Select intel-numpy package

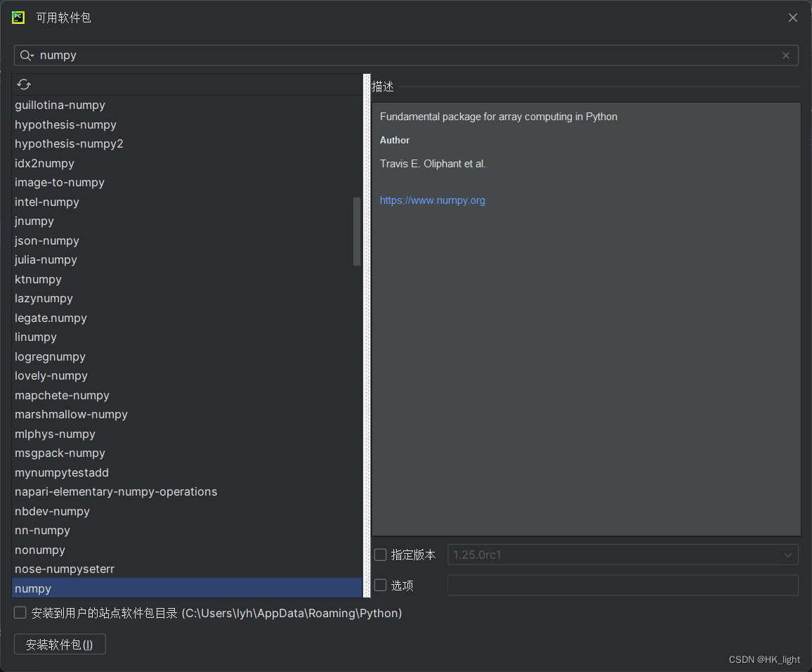pos(187,202)
